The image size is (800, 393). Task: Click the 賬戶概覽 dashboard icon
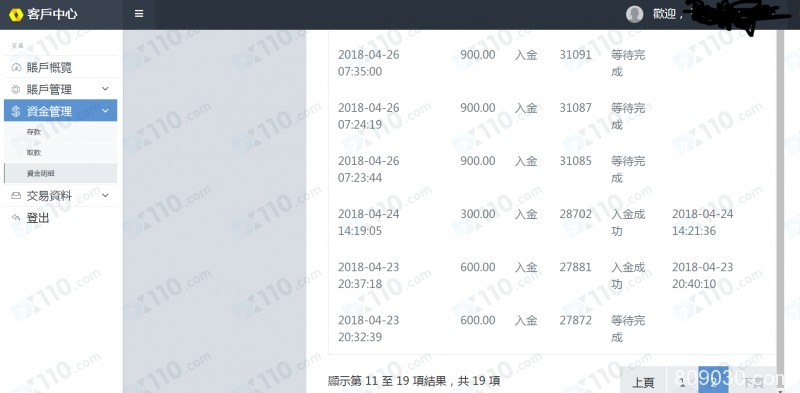[x=16, y=68]
